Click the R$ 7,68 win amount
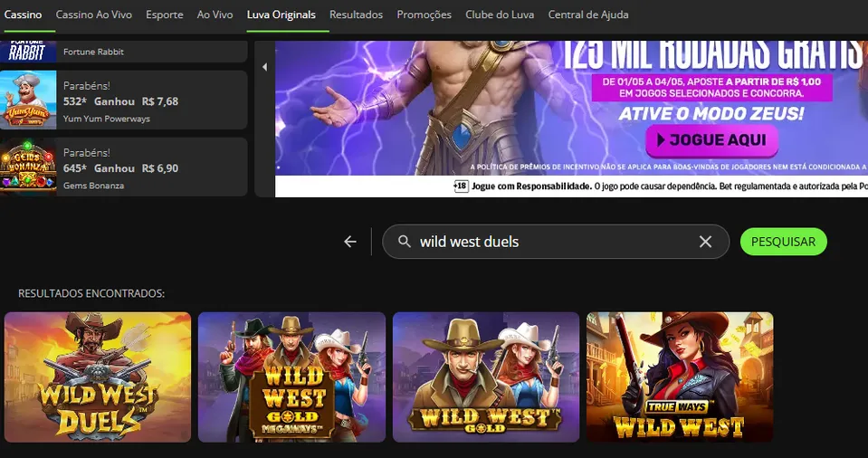The image size is (868, 458). click(x=160, y=101)
